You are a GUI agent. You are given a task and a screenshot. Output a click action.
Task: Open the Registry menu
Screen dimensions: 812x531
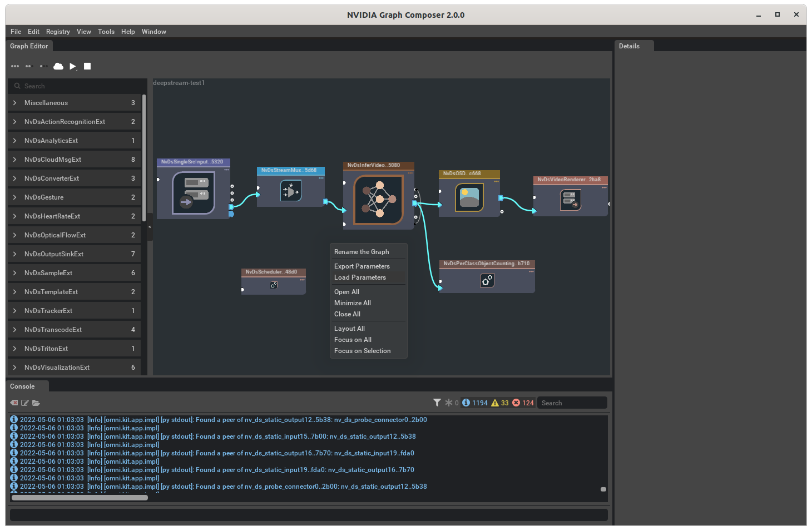58,32
